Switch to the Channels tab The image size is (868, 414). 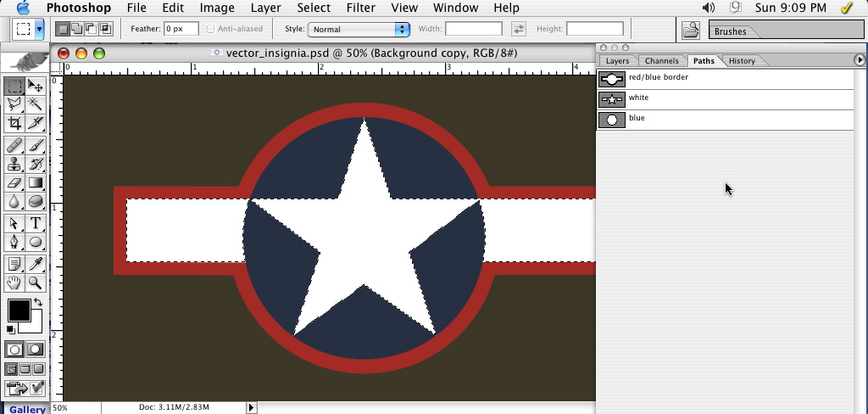coord(661,61)
